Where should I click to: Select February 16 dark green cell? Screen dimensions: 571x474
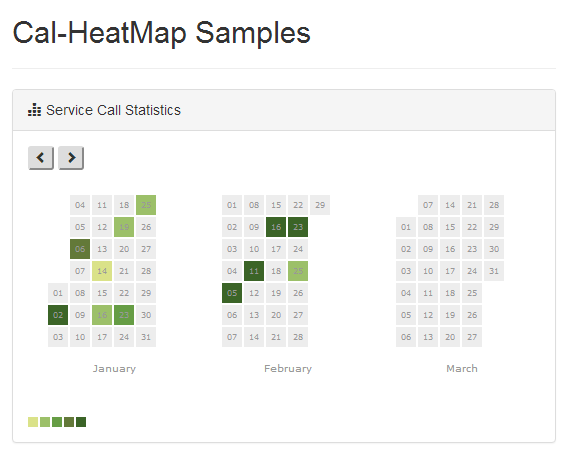[276, 227]
